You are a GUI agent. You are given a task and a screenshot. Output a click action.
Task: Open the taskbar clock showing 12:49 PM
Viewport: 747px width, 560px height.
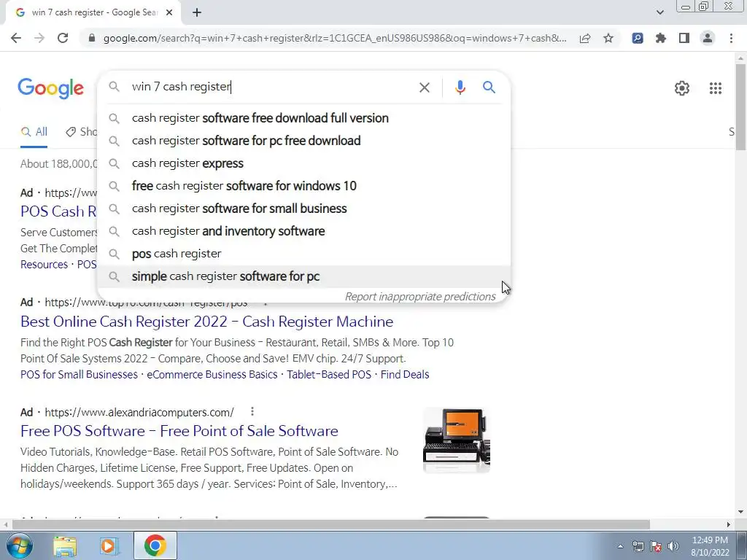[710, 546]
